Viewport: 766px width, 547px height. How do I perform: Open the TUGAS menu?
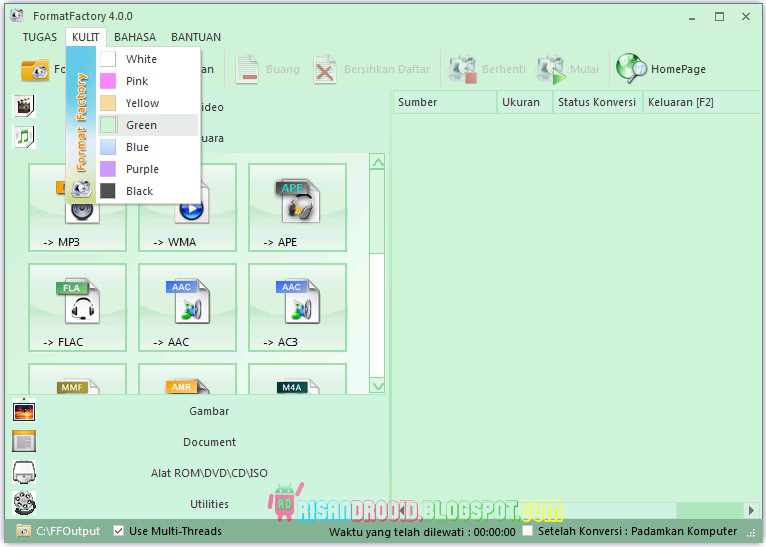point(40,37)
